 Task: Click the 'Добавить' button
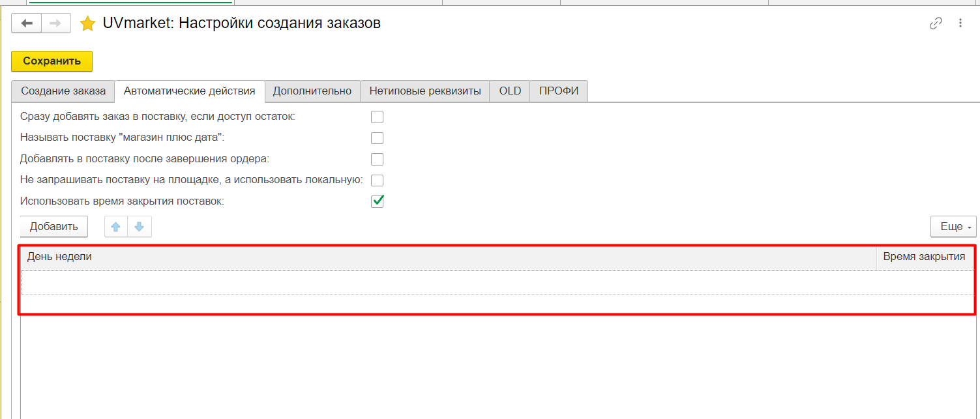tap(54, 227)
